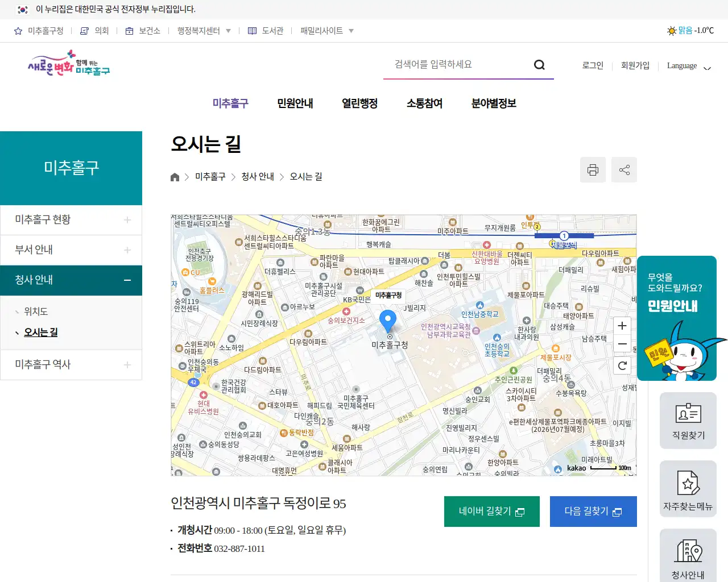Screen dimensions: 728x582
Task: Open 도서관 link in top bar
Action: 266,31
